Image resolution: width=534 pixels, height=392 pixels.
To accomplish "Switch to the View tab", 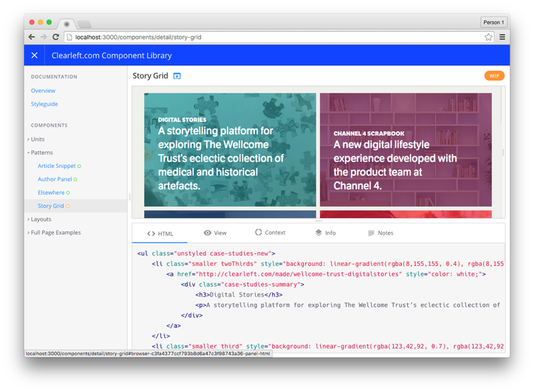I will [x=215, y=233].
